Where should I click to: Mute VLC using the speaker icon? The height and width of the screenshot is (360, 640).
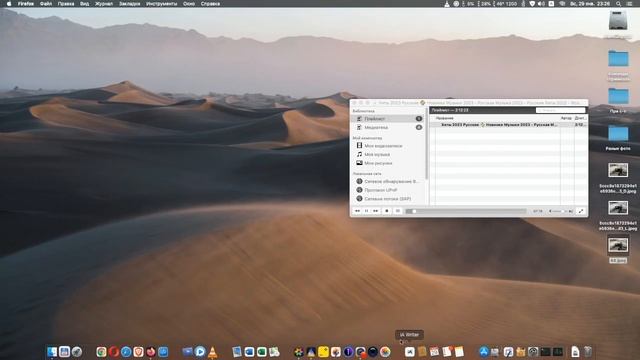(x=550, y=211)
